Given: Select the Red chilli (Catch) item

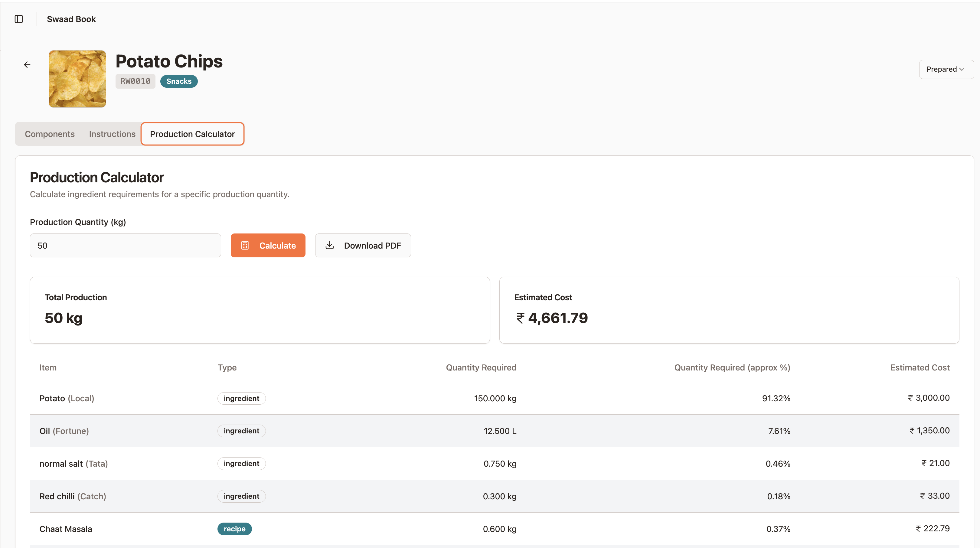Looking at the screenshot, I should click(73, 496).
